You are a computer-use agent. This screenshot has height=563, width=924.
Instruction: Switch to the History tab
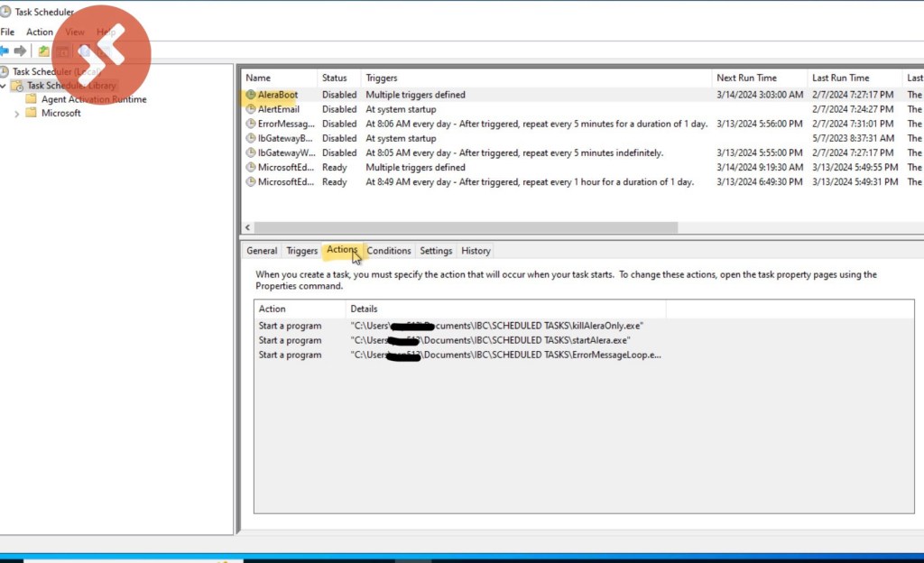coord(476,251)
